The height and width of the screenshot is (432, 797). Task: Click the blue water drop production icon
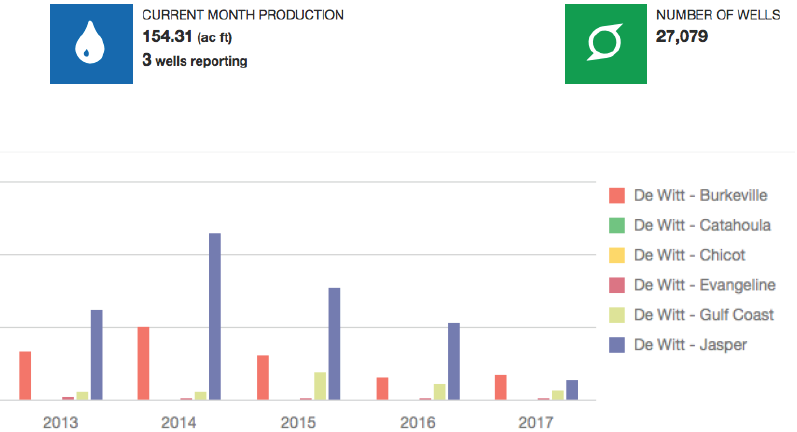(91, 44)
